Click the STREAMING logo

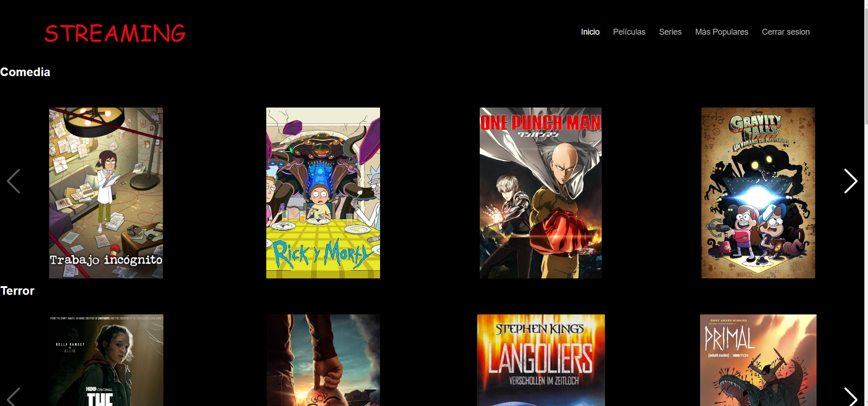(x=115, y=33)
